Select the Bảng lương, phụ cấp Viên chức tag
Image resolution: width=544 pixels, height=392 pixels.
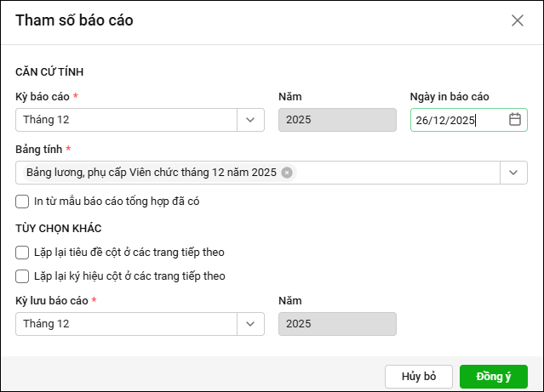pos(151,173)
